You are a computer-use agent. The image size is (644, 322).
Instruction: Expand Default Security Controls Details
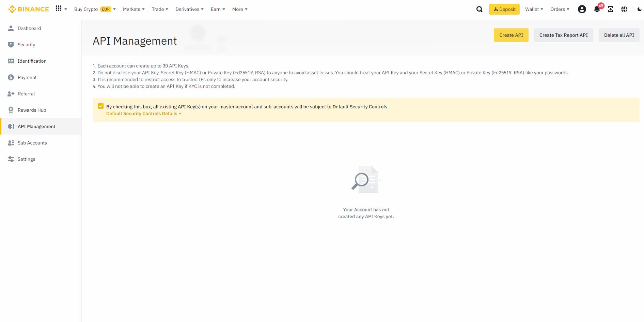pos(144,113)
